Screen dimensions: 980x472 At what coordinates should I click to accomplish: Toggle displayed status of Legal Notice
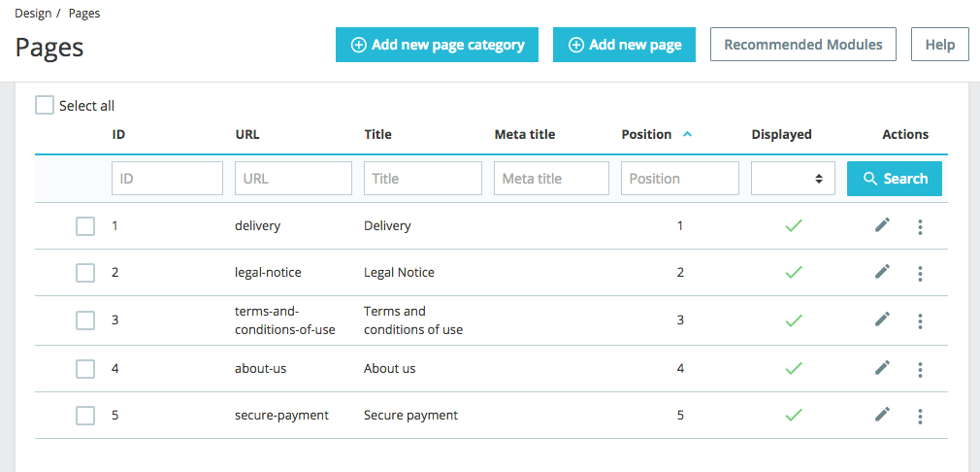pos(794,272)
